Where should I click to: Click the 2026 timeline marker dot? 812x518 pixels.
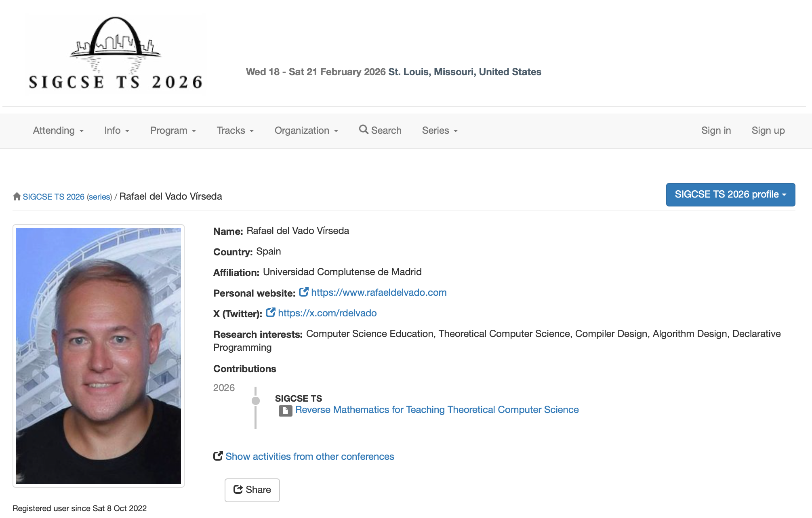pos(255,401)
